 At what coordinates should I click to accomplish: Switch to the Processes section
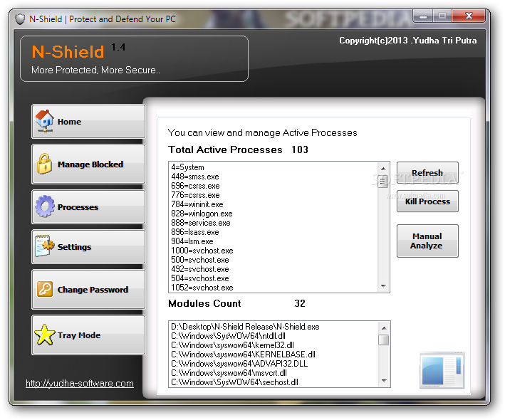pyautogui.click(x=88, y=206)
